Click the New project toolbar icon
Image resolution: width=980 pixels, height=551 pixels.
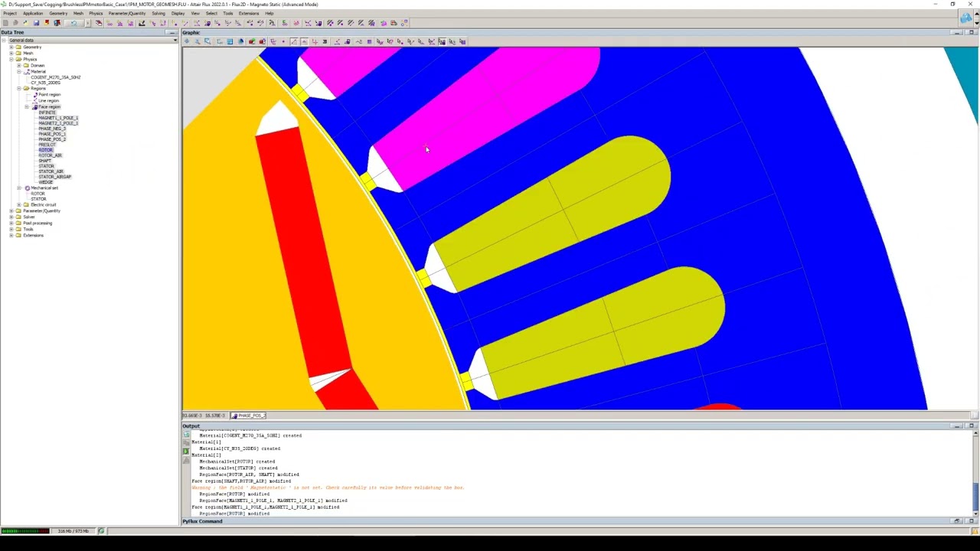pyautogui.click(x=5, y=23)
